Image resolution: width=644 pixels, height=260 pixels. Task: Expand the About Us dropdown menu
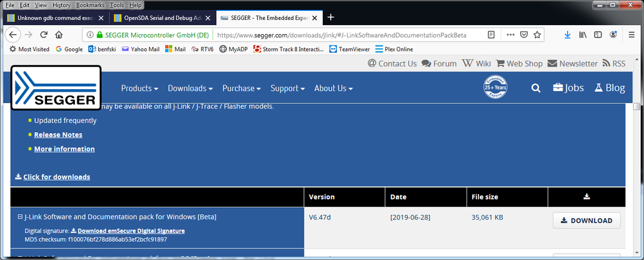[x=334, y=88]
